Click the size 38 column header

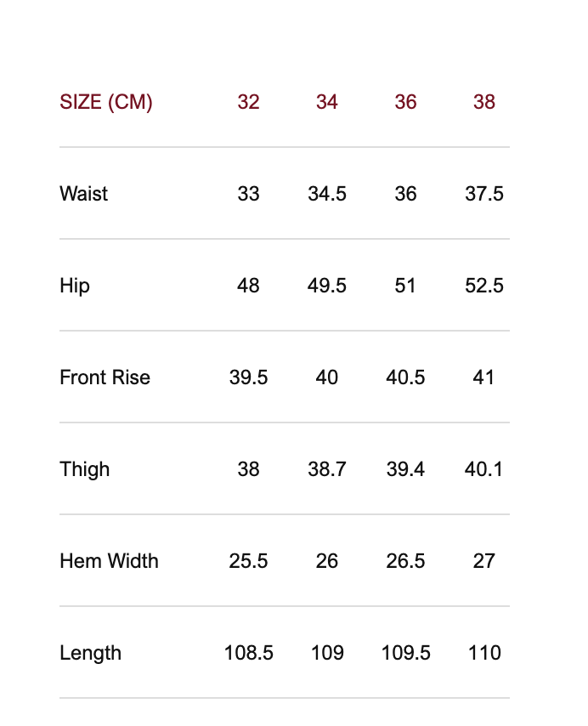484,102
